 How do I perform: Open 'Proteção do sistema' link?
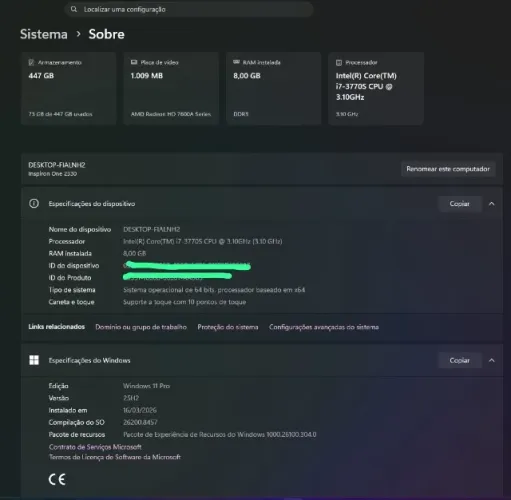pyautogui.click(x=228, y=327)
